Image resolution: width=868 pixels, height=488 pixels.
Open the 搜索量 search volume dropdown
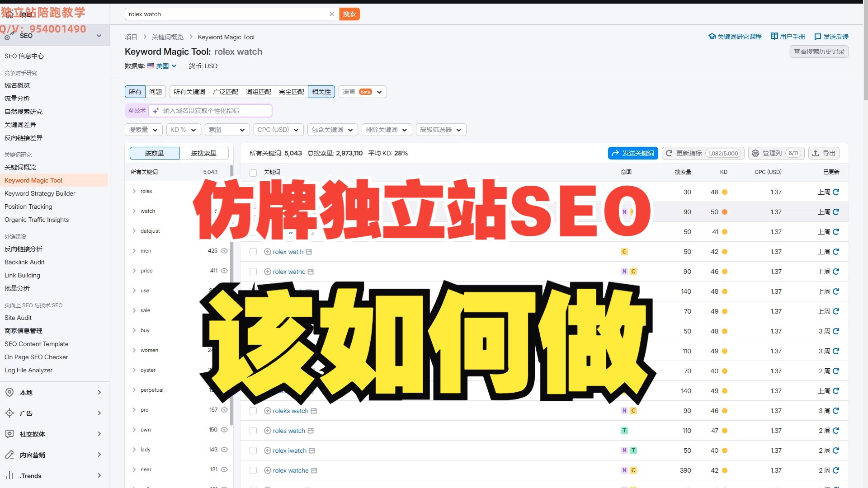[142, 130]
